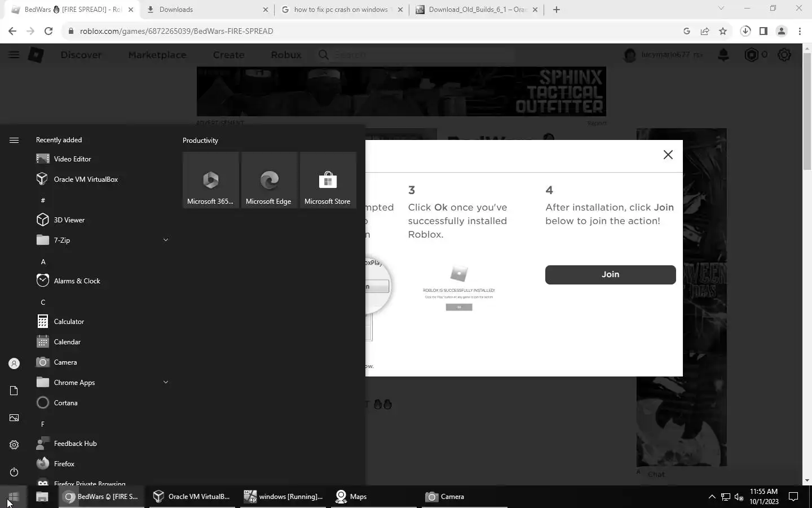This screenshot has height=508, width=812.
Task: Open user account icon in Start sidebar
Action: (14, 364)
